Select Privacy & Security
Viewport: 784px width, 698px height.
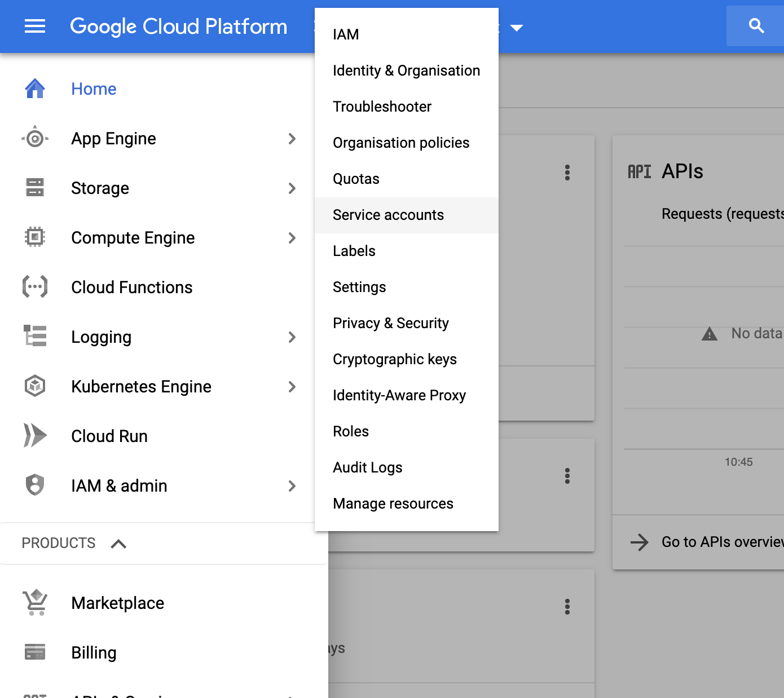407,323
